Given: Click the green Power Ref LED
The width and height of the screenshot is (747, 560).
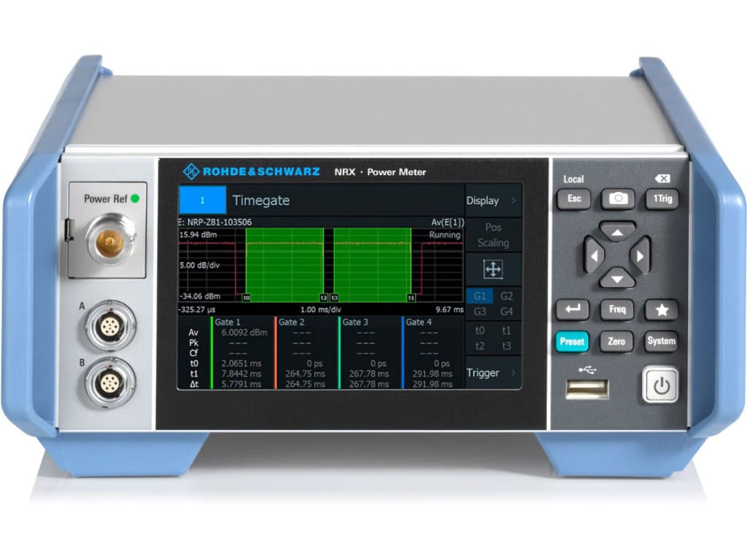Looking at the screenshot, I should point(135,198).
